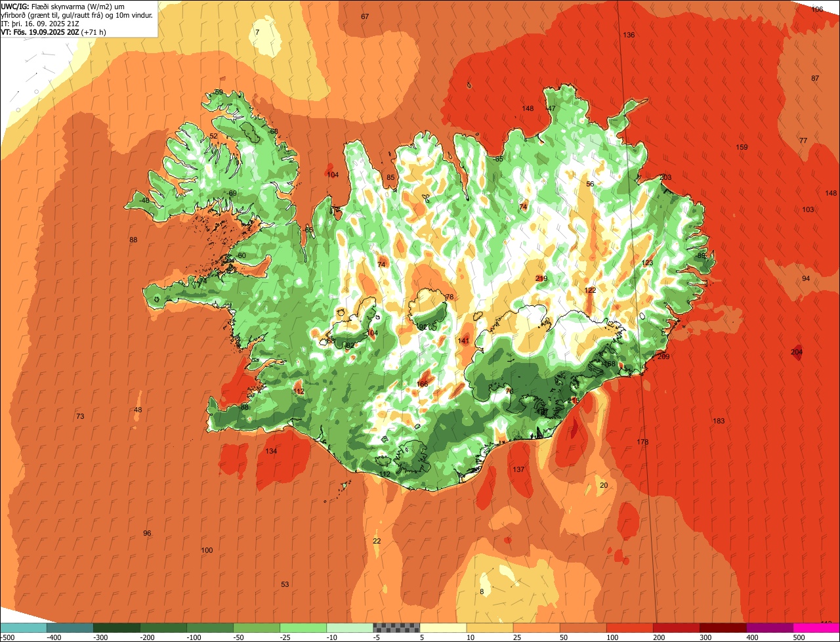Click the legend swatch above the 50 label
840x642 pixels.
583,628
